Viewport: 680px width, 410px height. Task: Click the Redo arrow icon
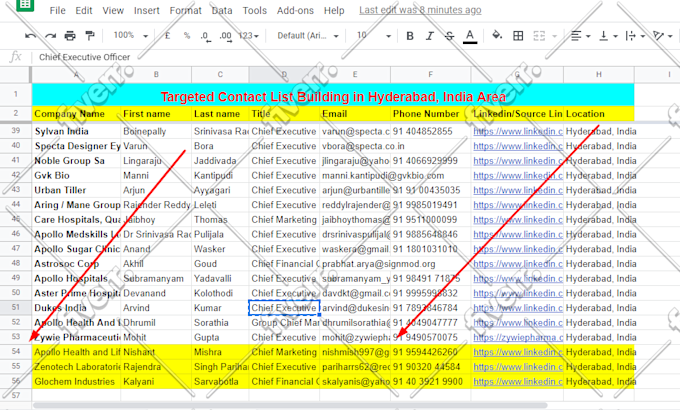[51, 36]
